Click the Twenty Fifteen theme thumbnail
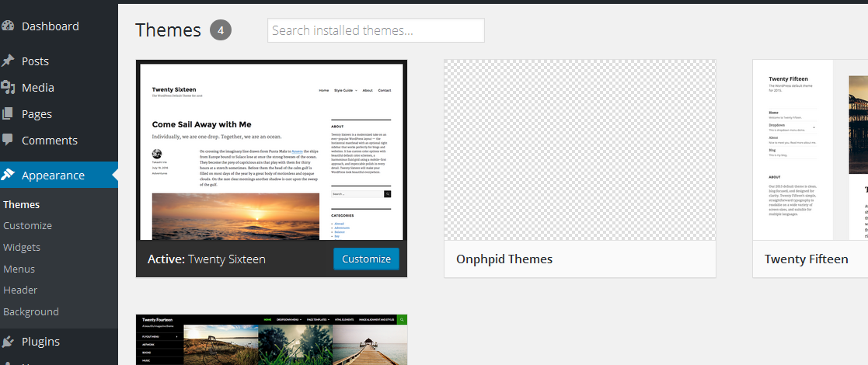Viewport: 868px width, 365px height. point(810,150)
